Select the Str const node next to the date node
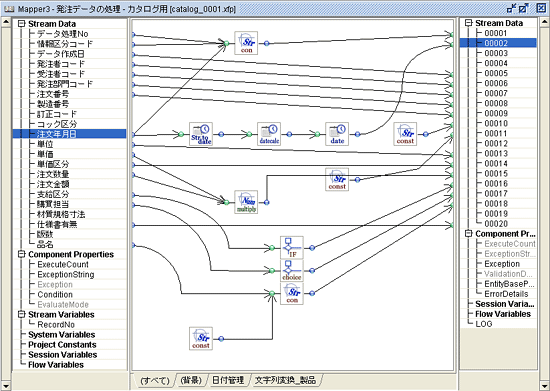 tap(405, 134)
